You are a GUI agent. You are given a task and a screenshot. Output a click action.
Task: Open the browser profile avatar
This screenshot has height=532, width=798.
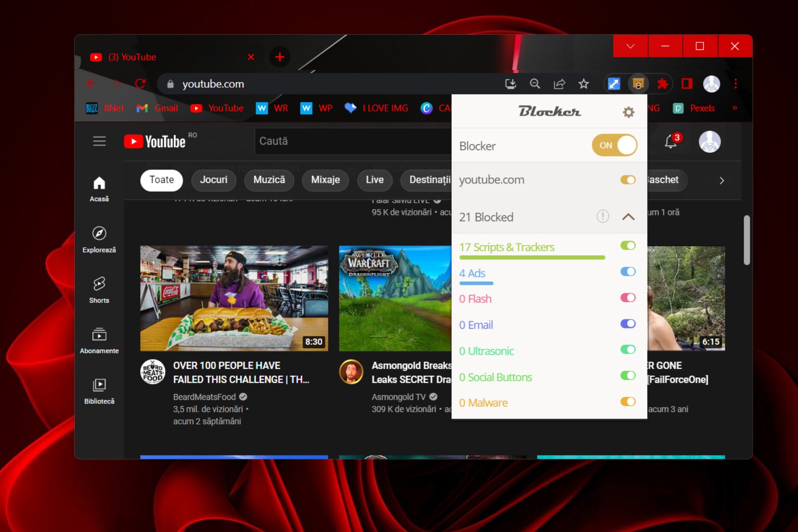pos(712,84)
